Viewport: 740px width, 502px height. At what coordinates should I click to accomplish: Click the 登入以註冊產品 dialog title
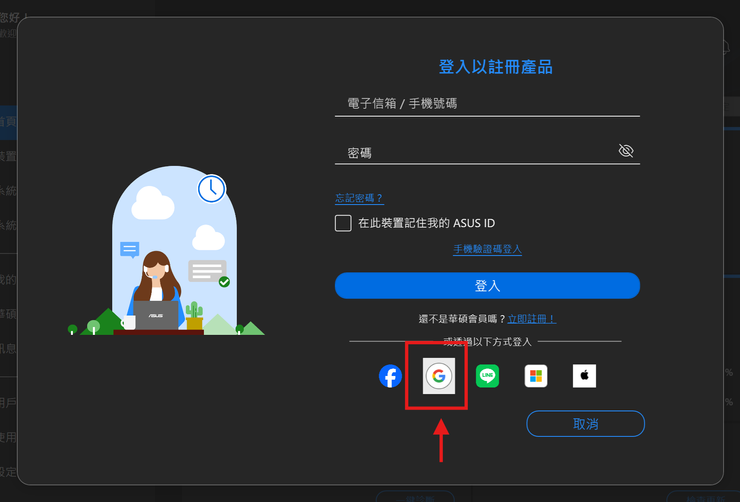point(495,67)
